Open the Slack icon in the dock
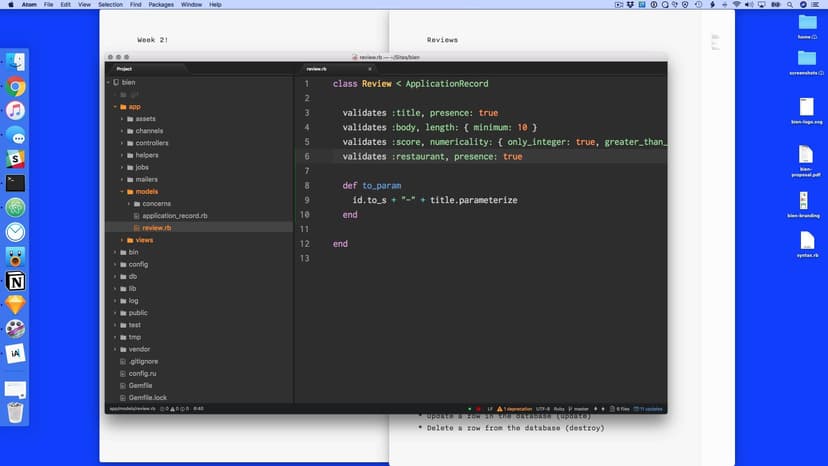This screenshot has height=466, width=828. pyautogui.click(x=15, y=159)
